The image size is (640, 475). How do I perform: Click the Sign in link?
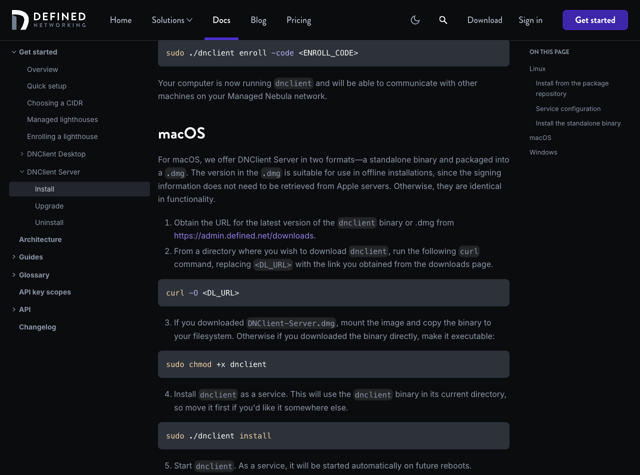click(x=530, y=20)
